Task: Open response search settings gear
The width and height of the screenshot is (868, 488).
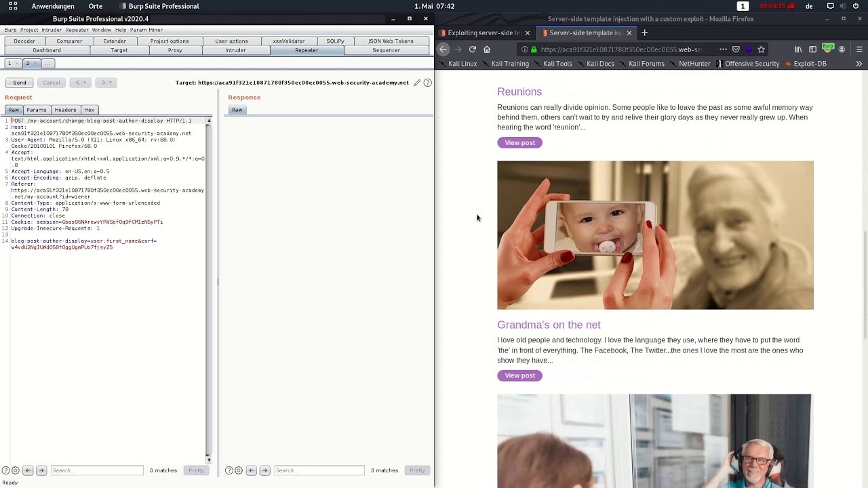Action: 239,470
